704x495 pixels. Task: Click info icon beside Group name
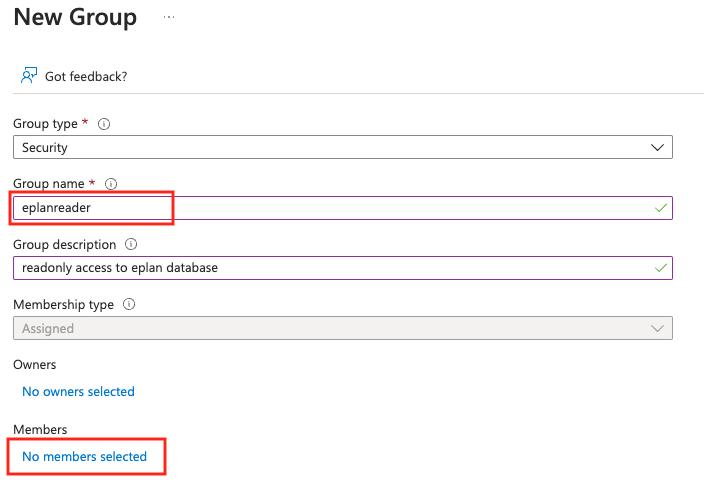click(x=111, y=184)
